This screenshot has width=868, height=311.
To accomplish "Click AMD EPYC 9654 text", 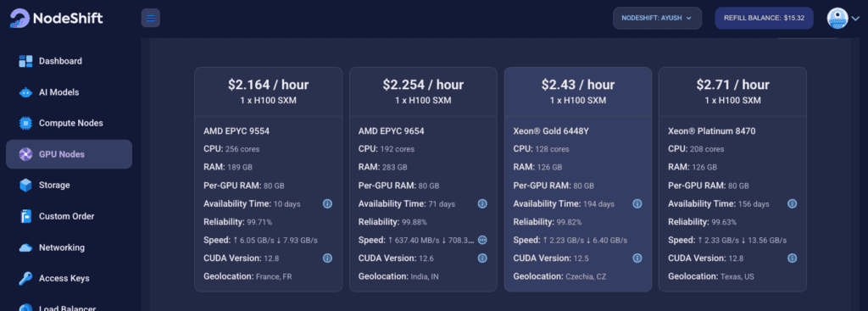I will [392, 131].
